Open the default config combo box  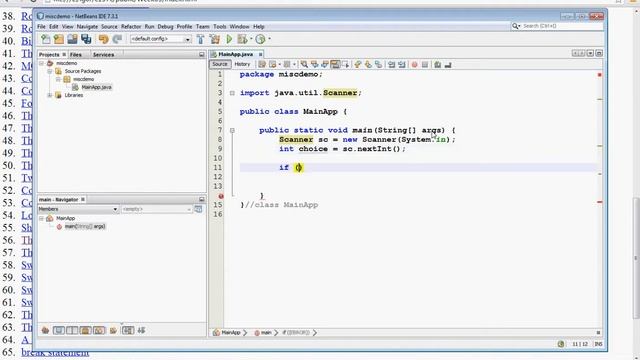(x=160, y=39)
